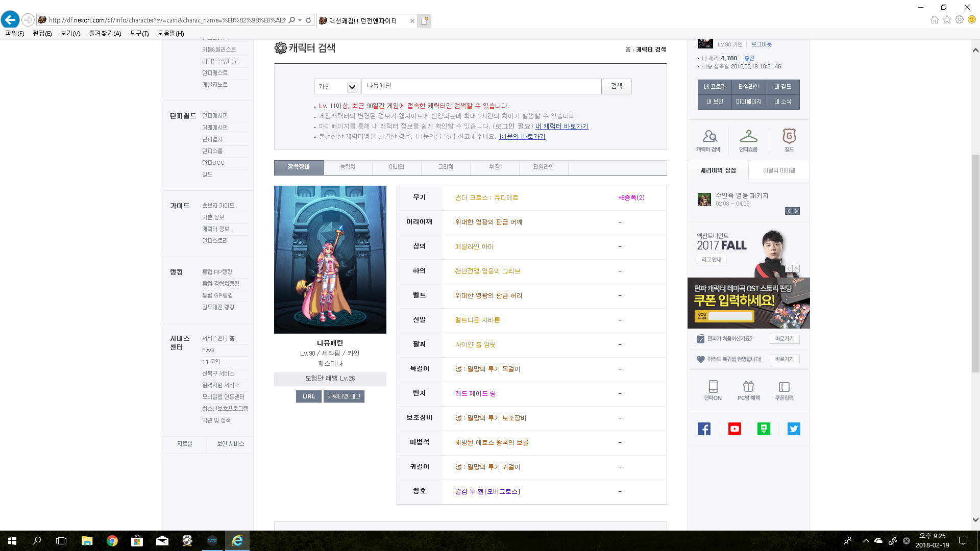Click the next arrow in Seria's shop

[x=796, y=211]
